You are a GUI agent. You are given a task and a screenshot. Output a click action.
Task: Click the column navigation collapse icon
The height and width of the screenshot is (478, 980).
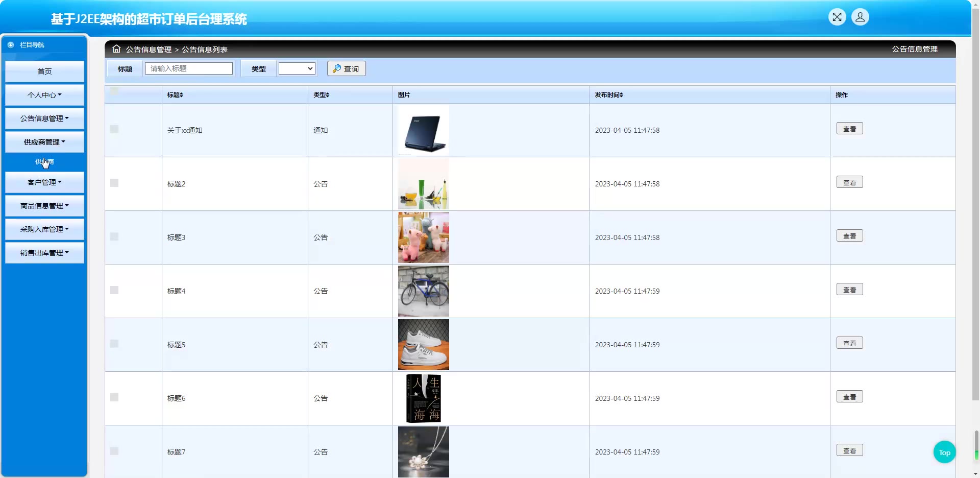tap(11, 45)
